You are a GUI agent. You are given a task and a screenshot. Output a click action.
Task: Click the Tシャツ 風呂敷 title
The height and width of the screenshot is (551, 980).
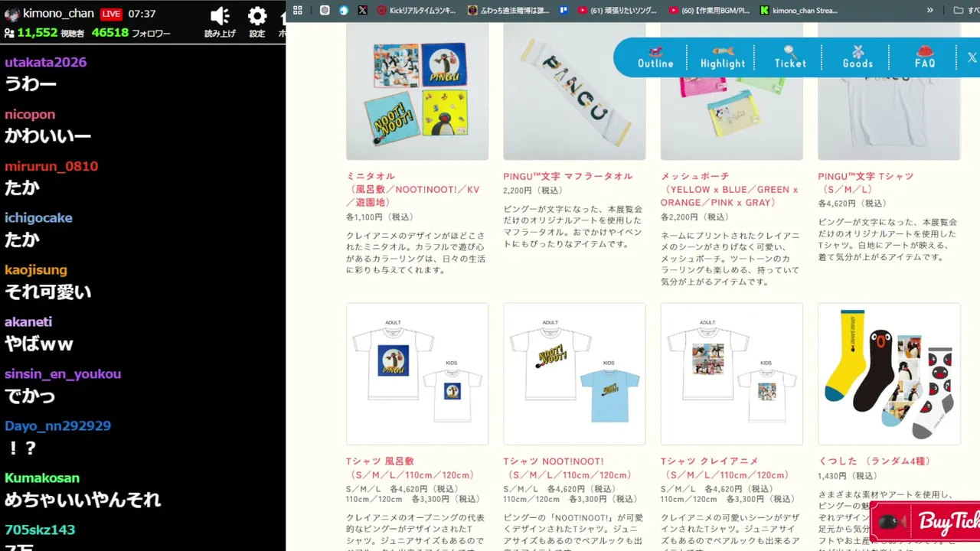[410, 468]
